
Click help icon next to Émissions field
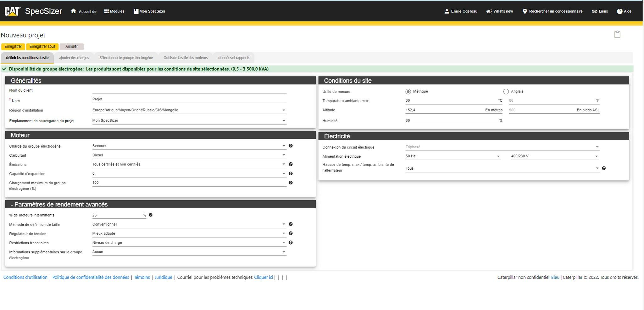point(291,164)
